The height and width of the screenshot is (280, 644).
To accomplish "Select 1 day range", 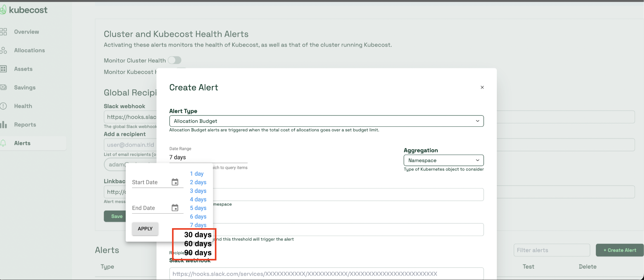I will [197, 174].
